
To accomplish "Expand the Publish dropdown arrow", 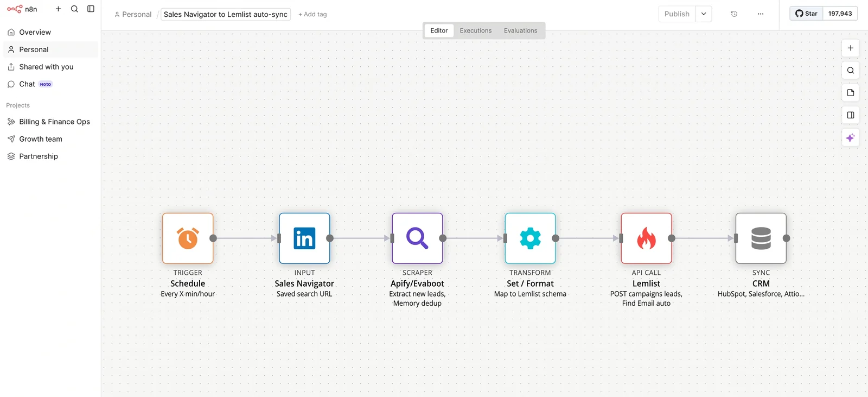I will coord(704,14).
